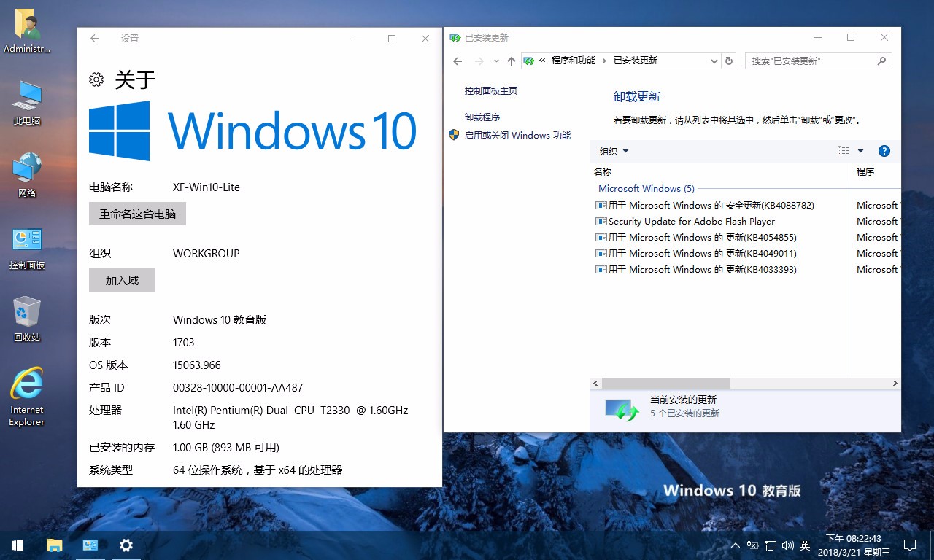934x560 pixels.
Task: Select Security Update for Adobe Flash Player
Action: click(x=684, y=221)
